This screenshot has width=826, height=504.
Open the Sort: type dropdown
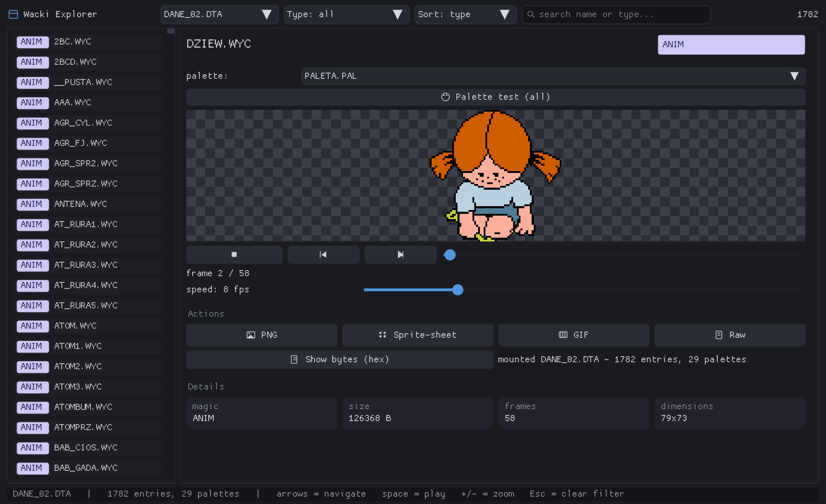[465, 14]
